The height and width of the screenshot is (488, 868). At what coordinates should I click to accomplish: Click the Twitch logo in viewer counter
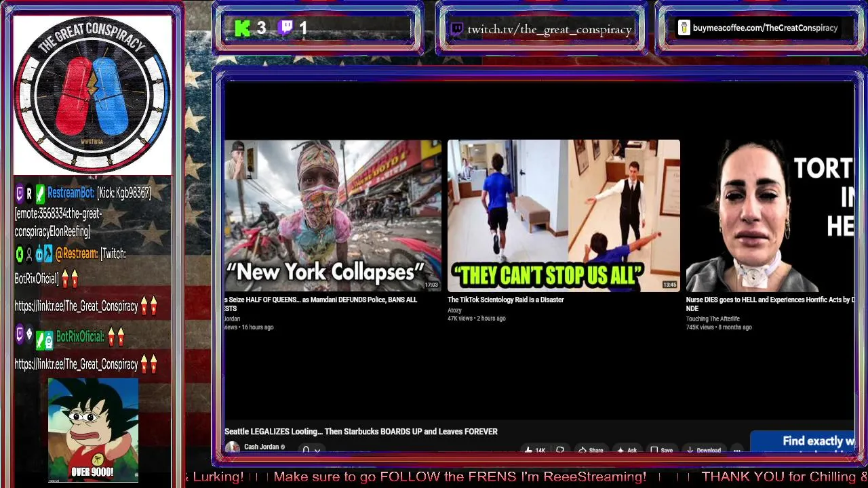point(286,28)
